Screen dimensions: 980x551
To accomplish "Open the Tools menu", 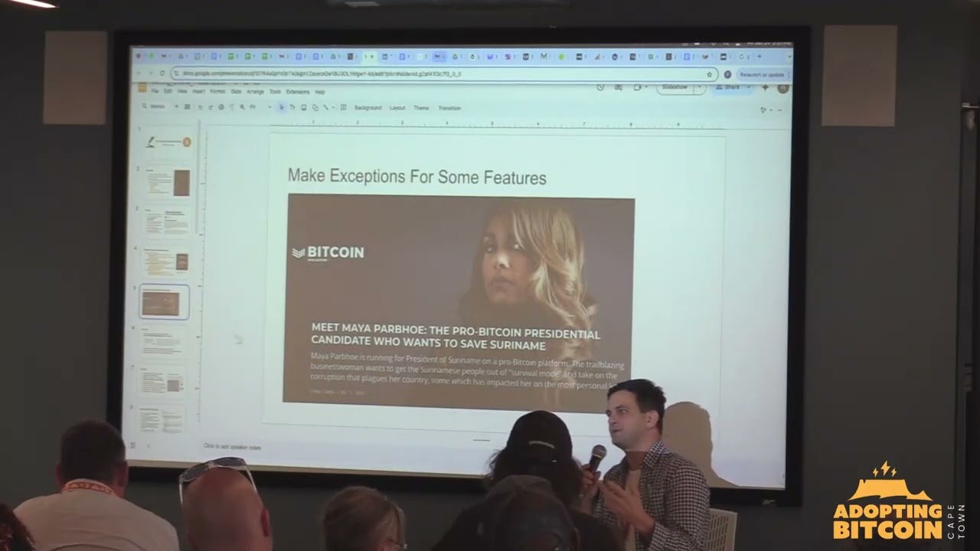I will pyautogui.click(x=275, y=92).
